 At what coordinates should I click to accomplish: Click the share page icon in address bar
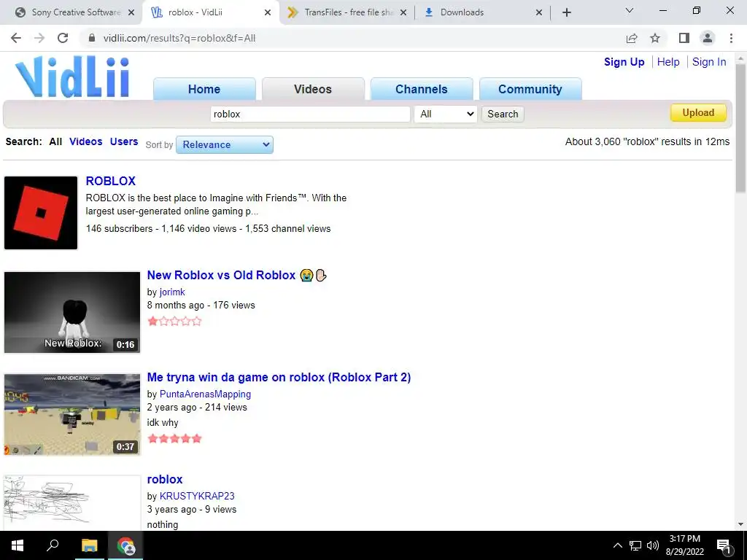[x=632, y=38]
